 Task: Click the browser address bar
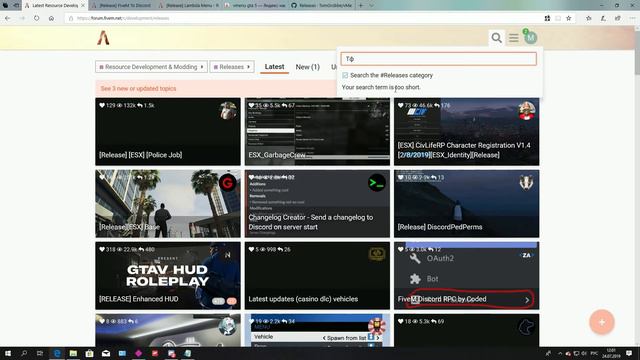(302, 18)
